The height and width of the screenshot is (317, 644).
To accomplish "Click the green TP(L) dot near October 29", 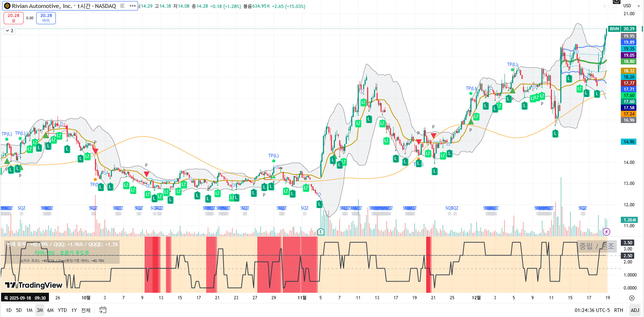I will tap(274, 161).
